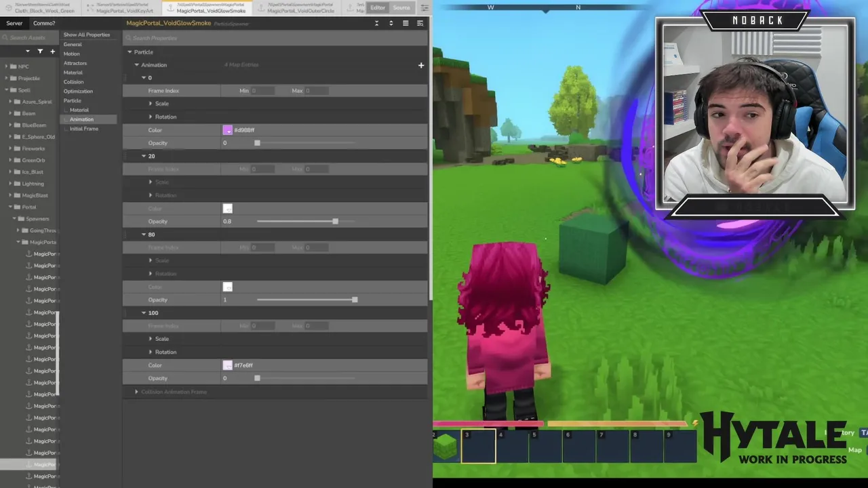Viewport: 868px width, 488px height.
Task: Open keyframe 0 purple color swatch
Action: coord(227,130)
